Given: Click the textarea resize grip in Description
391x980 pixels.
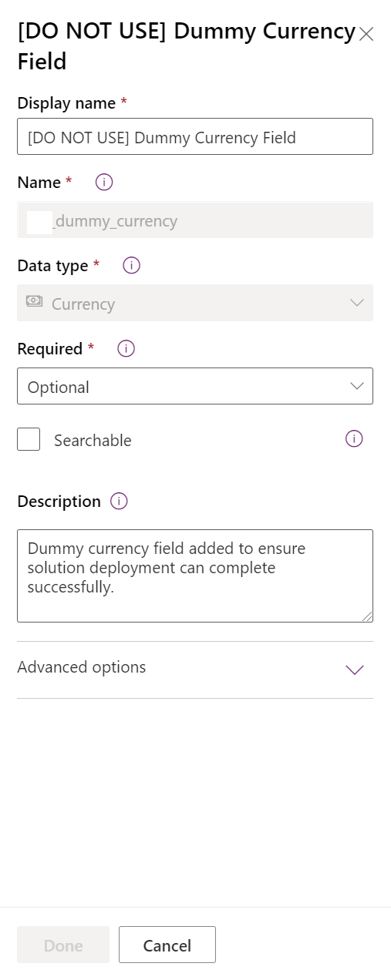Looking at the screenshot, I should [367, 616].
